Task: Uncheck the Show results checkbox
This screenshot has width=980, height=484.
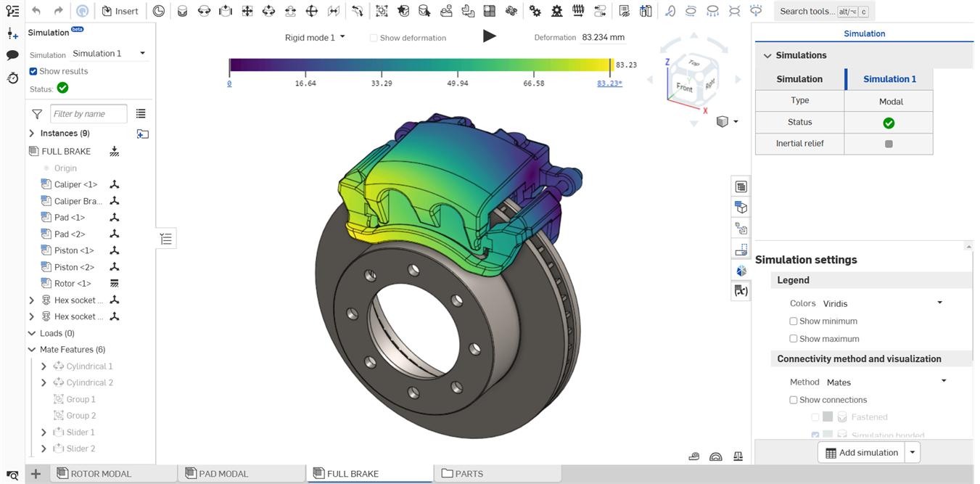Action: (33, 71)
